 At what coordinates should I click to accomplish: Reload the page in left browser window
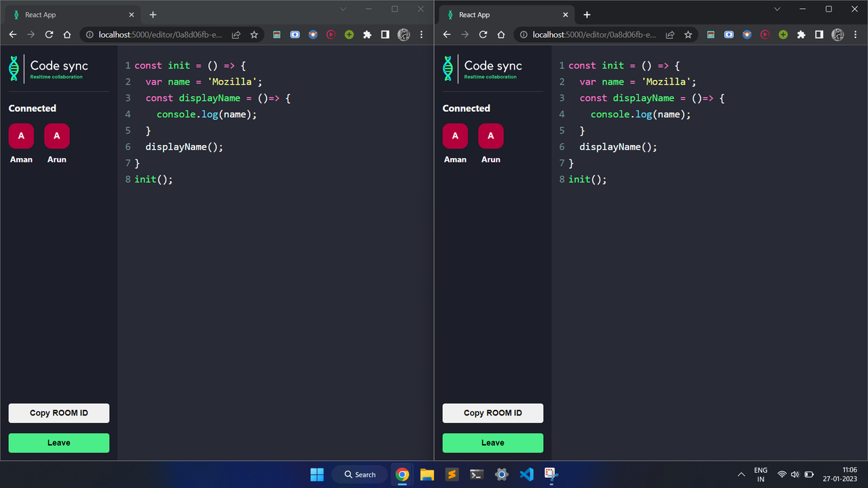(x=49, y=35)
